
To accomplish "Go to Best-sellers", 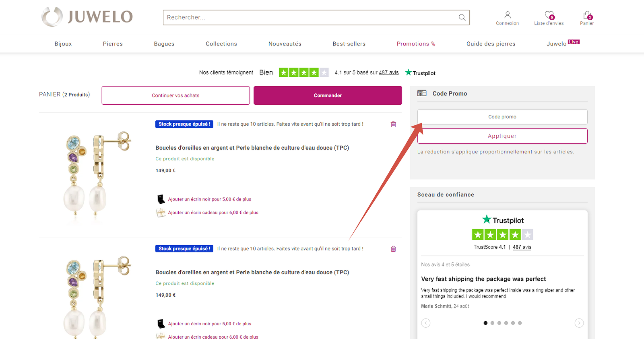I will click(x=349, y=44).
